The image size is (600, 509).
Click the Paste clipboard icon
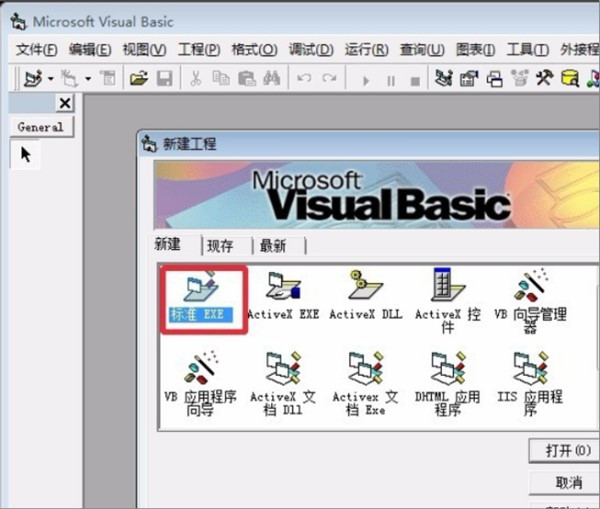246,79
